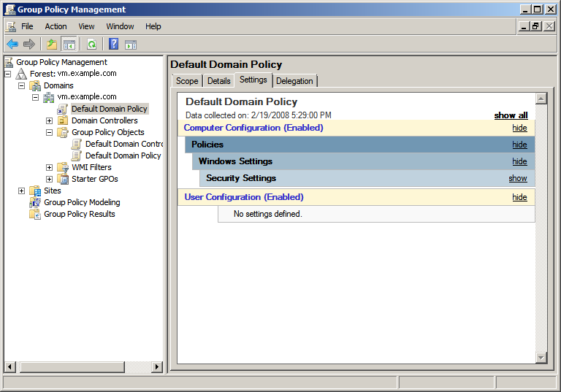Click the Domains folder icon
Image resolution: width=561 pixels, height=392 pixels.
(35, 86)
